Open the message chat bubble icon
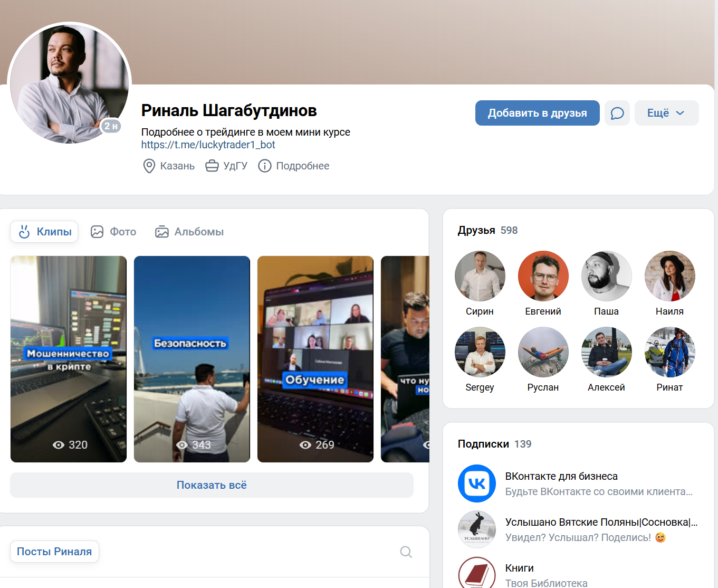This screenshot has height=588, width=718. coord(617,113)
